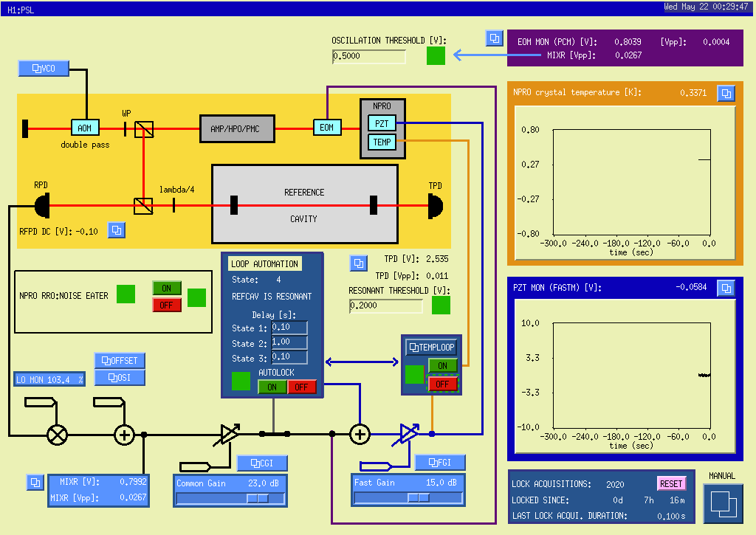This screenshot has height=535, width=756.
Task: Reset the lock acquisitions counter
Action: point(672,484)
